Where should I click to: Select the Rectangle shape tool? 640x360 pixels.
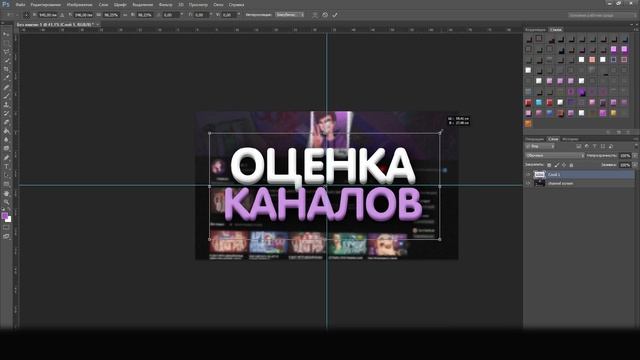[x=6, y=184]
